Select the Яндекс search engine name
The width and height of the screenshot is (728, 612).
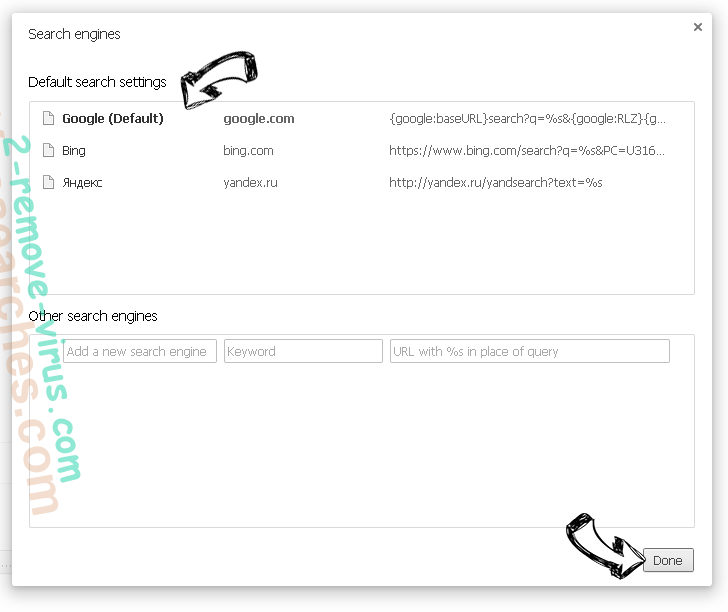[x=82, y=183]
